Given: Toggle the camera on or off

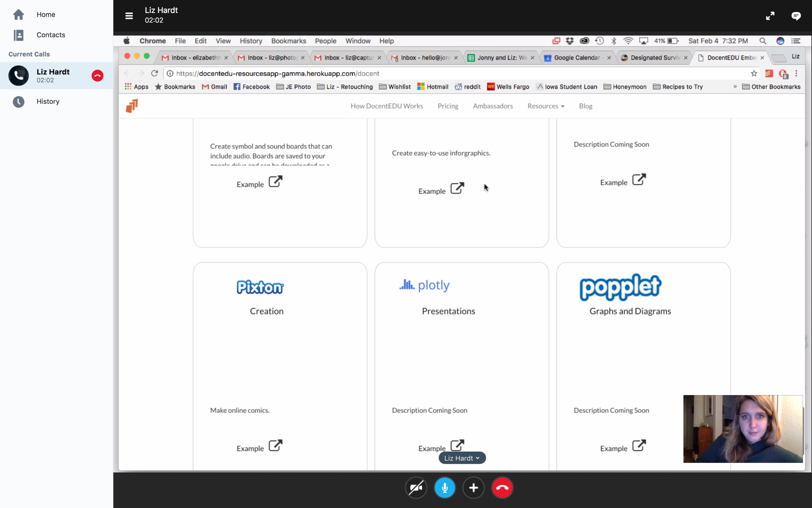Looking at the screenshot, I should pyautogui.click(x=416, y=488).
